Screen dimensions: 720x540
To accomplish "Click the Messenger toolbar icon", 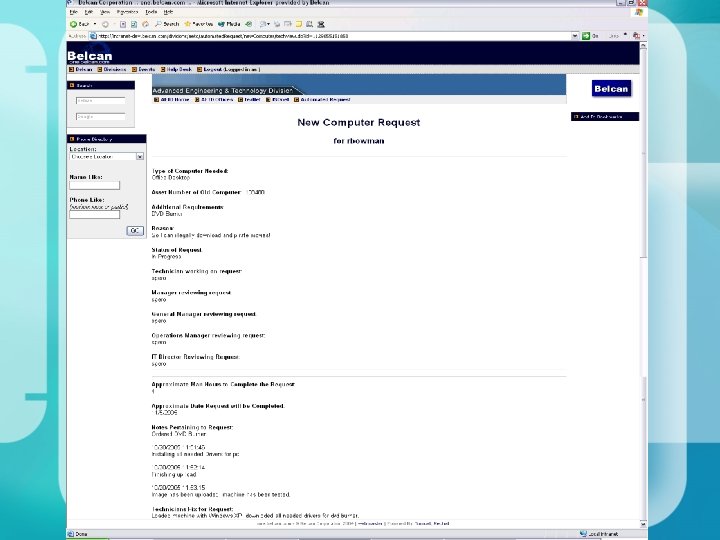I will tap(321, 24).
